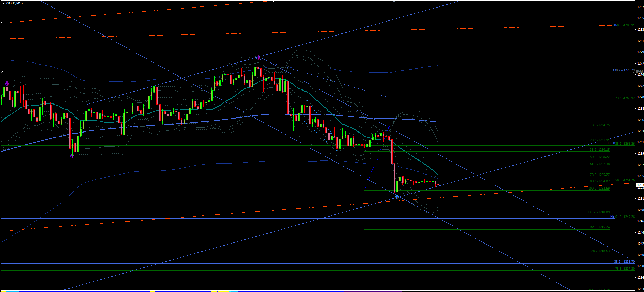Select the Fibonacci label 0.0 -1264.75

[600, 125]
